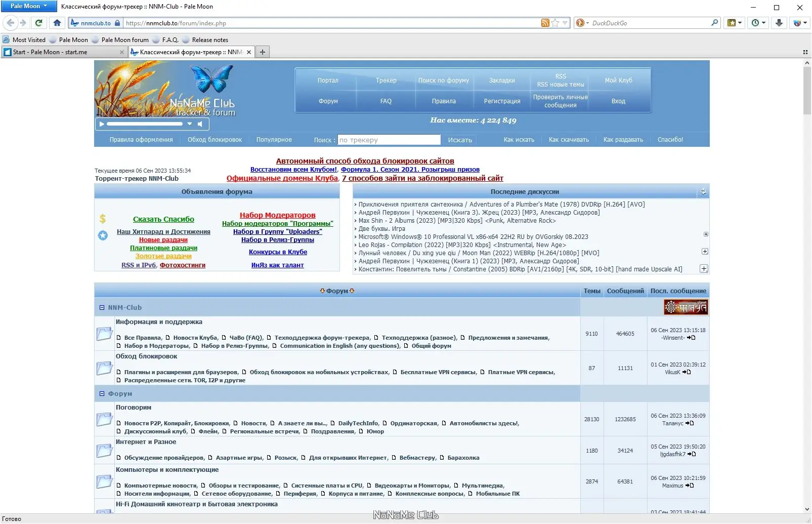Open 'Портал' in the site navigation
This screenshot has height=524, width=812.
click(x=328, y=80)
